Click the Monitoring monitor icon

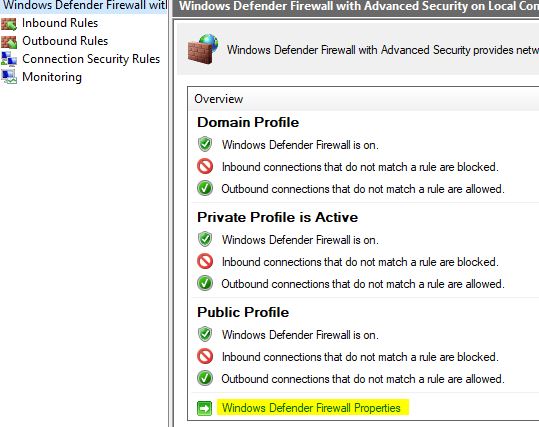[x=9, y=77]
